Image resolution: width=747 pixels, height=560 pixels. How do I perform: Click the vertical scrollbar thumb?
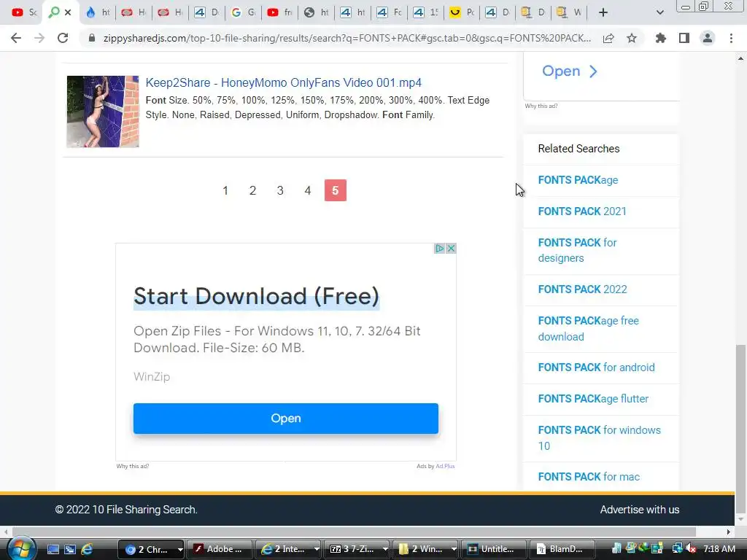coord(740,429)
